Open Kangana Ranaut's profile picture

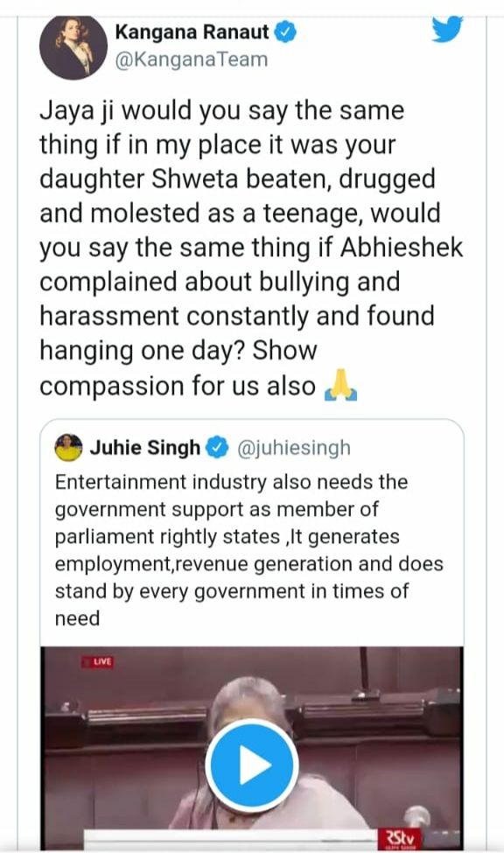(73, 46)
